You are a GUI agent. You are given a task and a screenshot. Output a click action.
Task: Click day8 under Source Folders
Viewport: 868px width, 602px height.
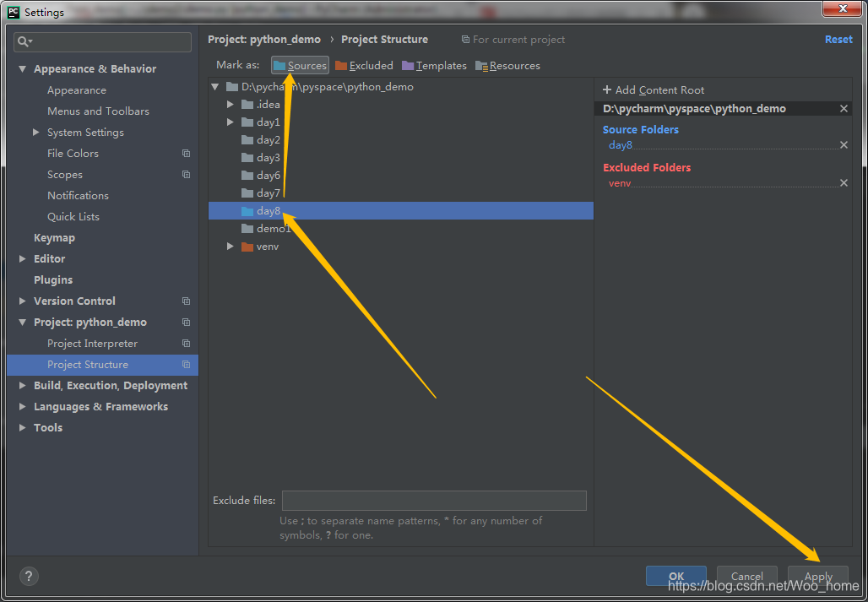click(x=621, y=145)
